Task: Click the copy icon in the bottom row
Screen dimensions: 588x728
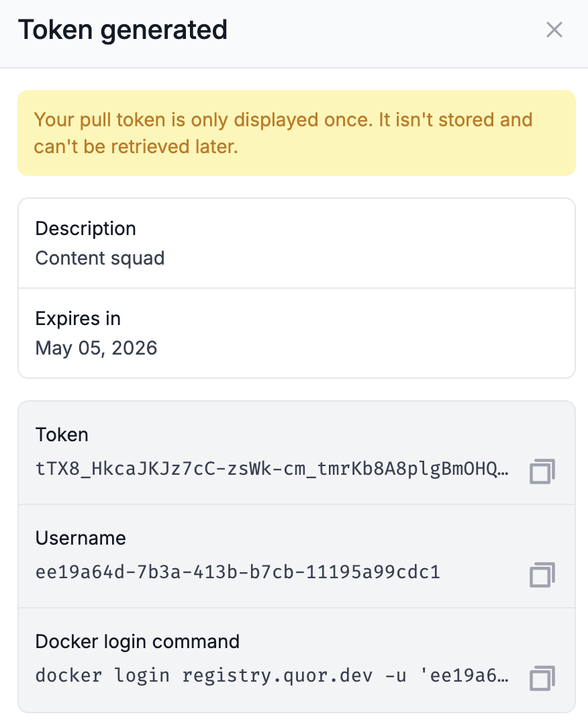Action: tap(541, 678)
